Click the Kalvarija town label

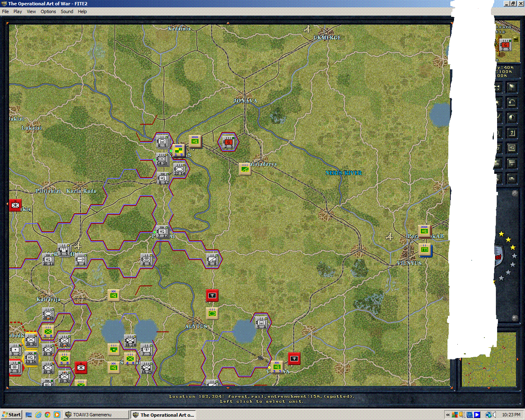coord(48,299)
